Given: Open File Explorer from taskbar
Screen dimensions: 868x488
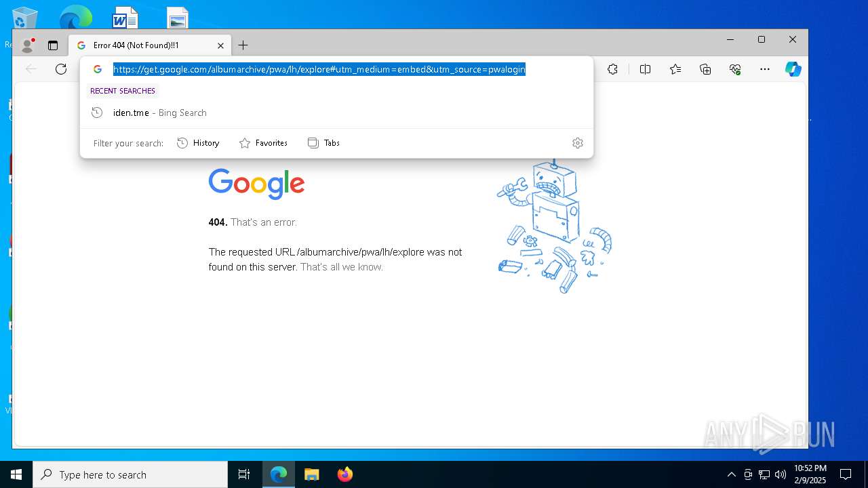Looking at the screenshot, I should pyautogui.click(x=311, y=474).
